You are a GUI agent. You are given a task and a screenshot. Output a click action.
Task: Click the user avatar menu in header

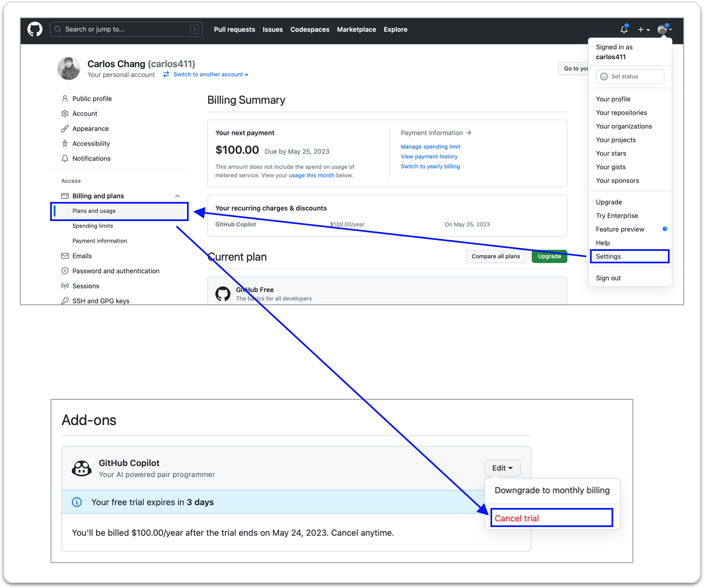click(664, 29)
